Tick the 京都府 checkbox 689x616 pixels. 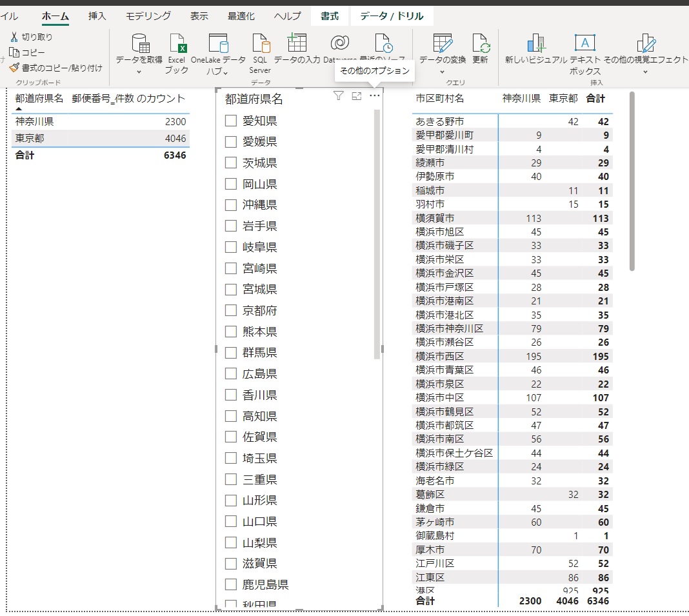click(231, 310)
